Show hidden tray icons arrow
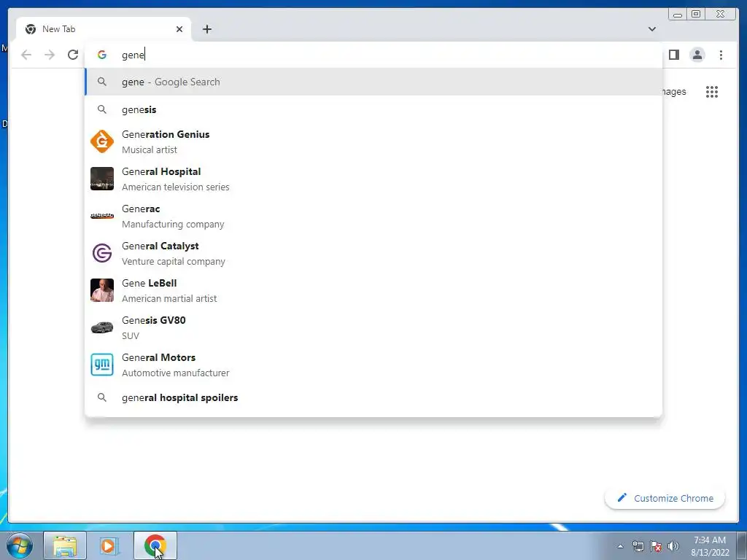The height and width of the screenshot is (560, 747). 620,546
